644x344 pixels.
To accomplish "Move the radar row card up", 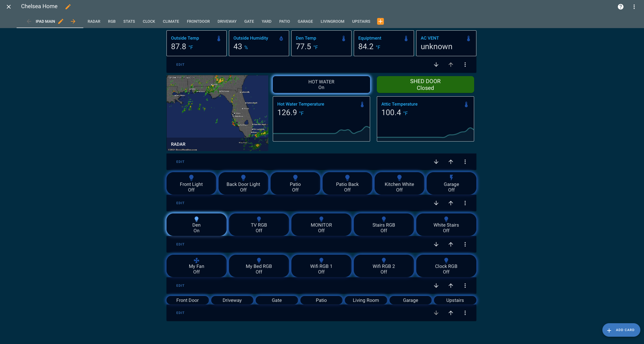I will click(451, 162).
